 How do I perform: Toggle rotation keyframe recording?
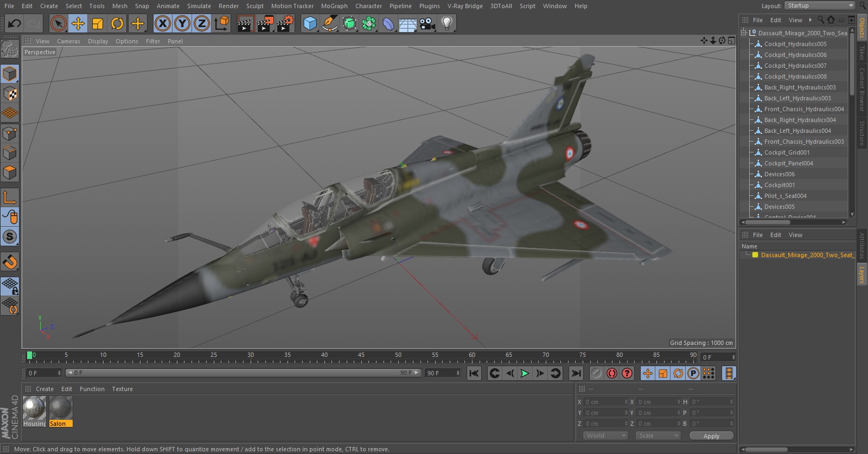point(678,373)
